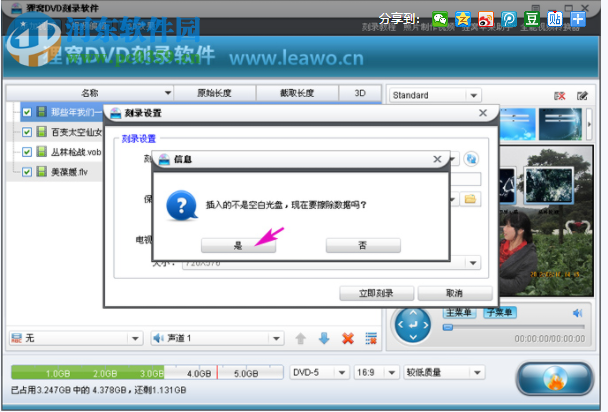The height and width of the screenshot is (412, 608).
Task: Share to Tieba 贴 icon
Action: point(554,19)
